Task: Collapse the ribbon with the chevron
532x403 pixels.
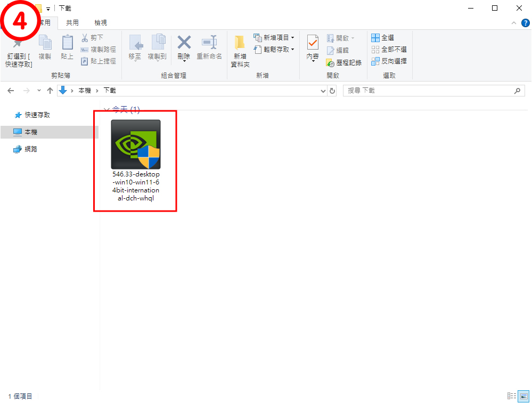Action: (x=514, y=23)
